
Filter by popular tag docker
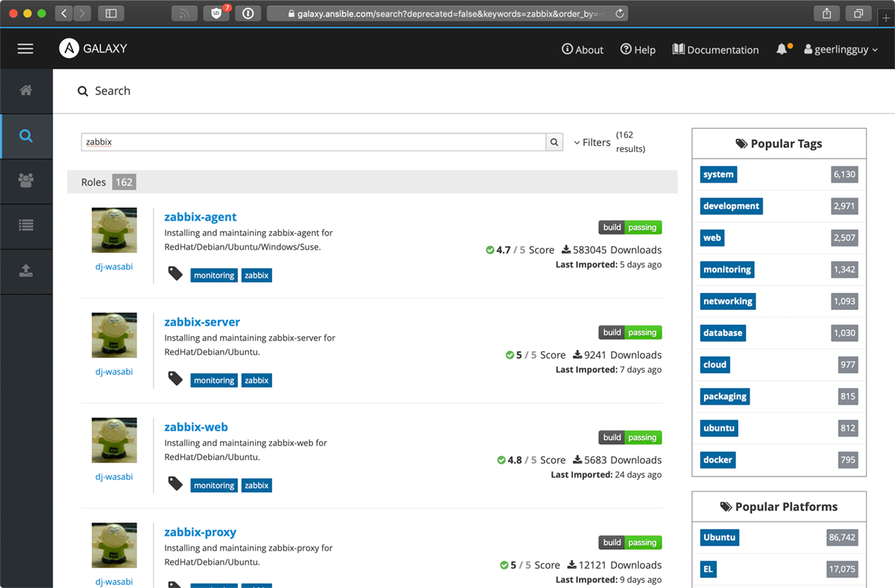pyautogui.click(x=718, y=460)
